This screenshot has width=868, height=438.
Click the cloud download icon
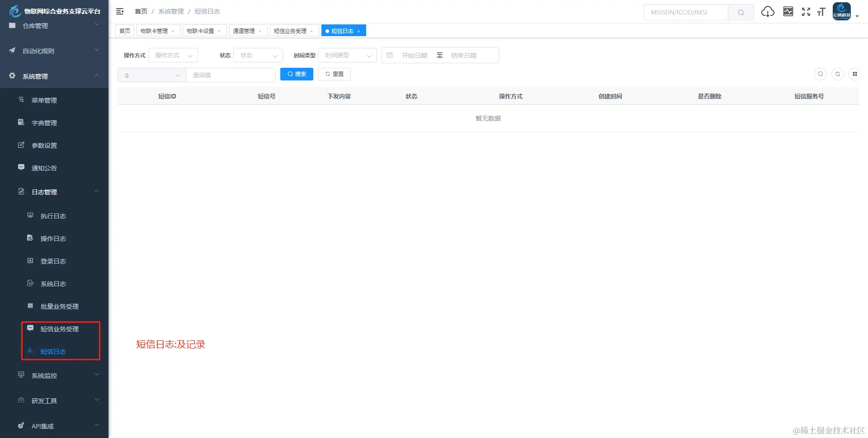pyautogui.click(x=768, y=12)
